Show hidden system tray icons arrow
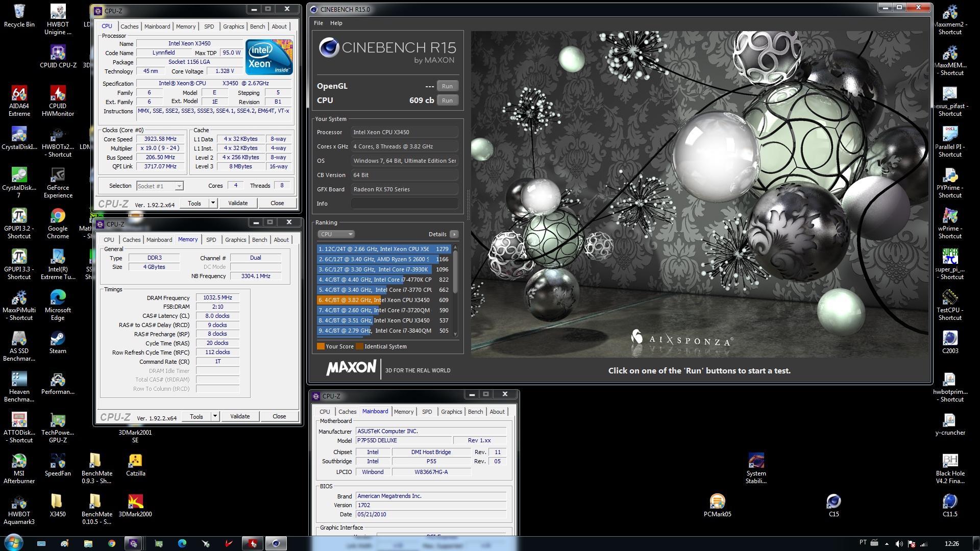Image resolution: width=980 pixels, height=551 pixels. (x=887, y=544)
